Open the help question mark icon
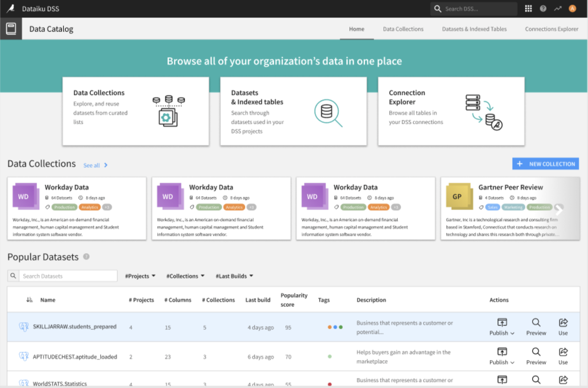 (x=543, y=9)
